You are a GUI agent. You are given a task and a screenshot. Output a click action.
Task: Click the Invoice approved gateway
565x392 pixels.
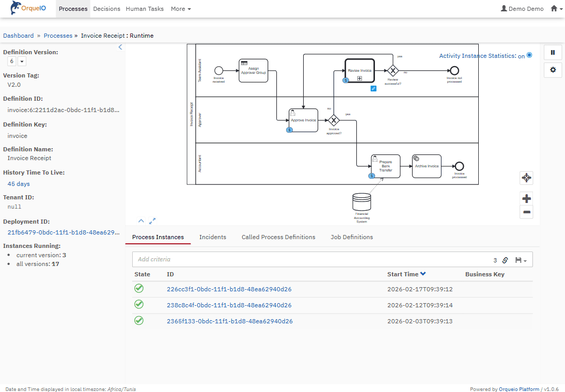[334, 120]
